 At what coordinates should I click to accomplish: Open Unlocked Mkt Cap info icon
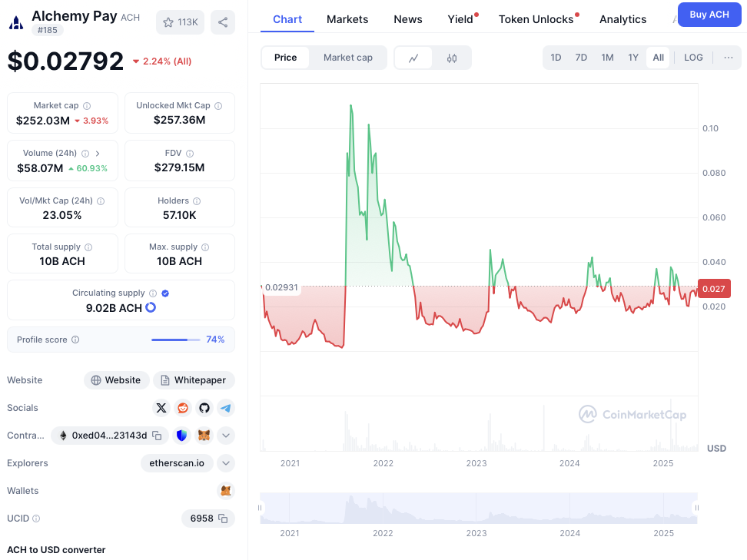coord(218,106)
